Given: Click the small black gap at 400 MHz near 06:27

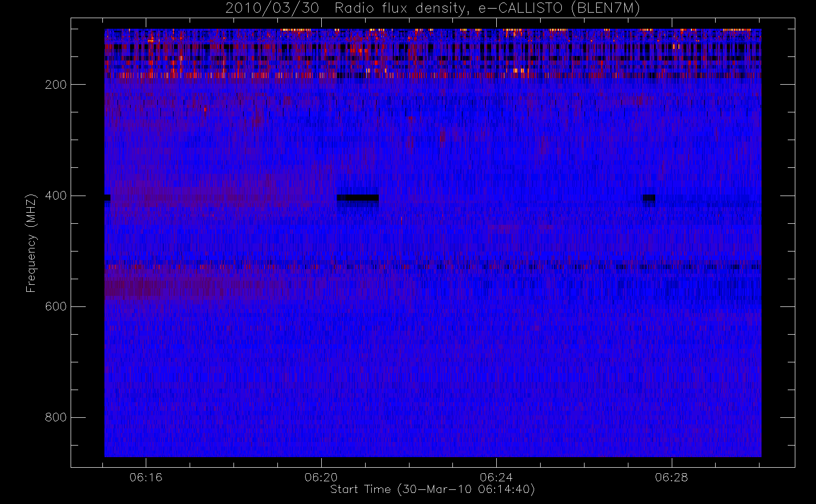Looking at the screenshot, I should coord(649,198).
